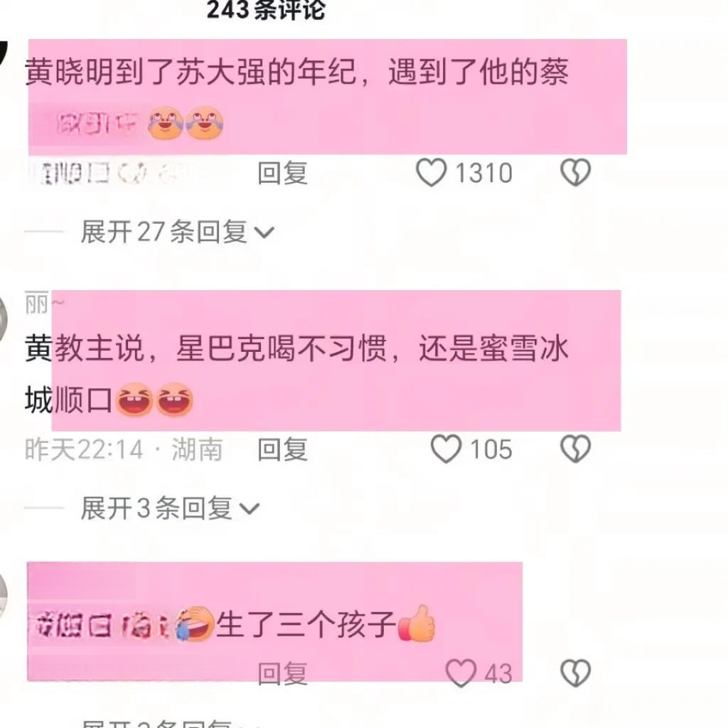The height and width of the screenshot is (728, 728).
Task: Select the 243条评论 header
Action: point(266,10)
